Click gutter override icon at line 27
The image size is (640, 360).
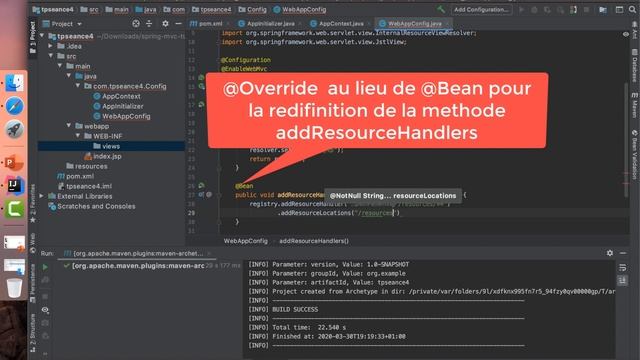(x=201, y=195)
